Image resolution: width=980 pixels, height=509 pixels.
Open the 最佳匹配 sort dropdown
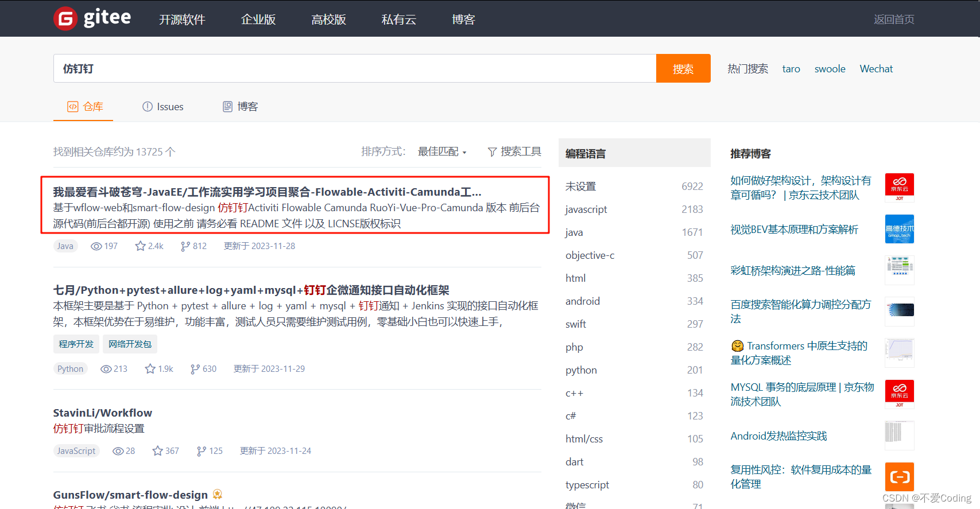(x=442, y=151)
